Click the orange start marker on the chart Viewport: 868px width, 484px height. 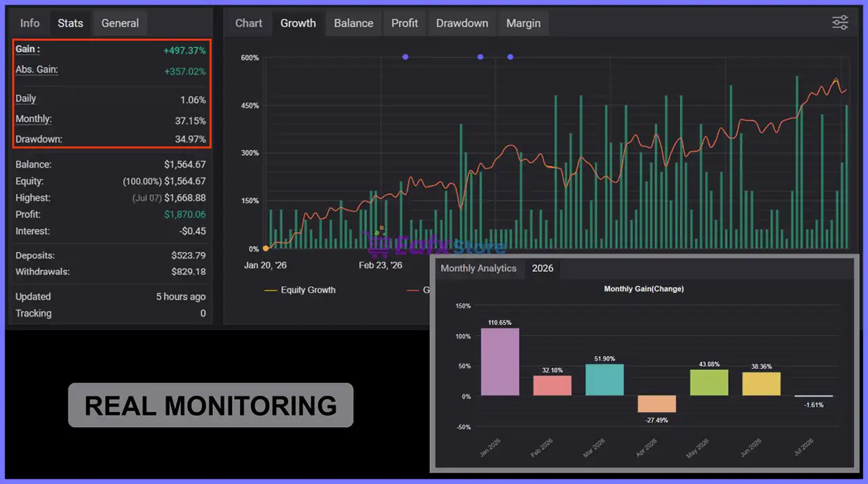tap(265, 249)
